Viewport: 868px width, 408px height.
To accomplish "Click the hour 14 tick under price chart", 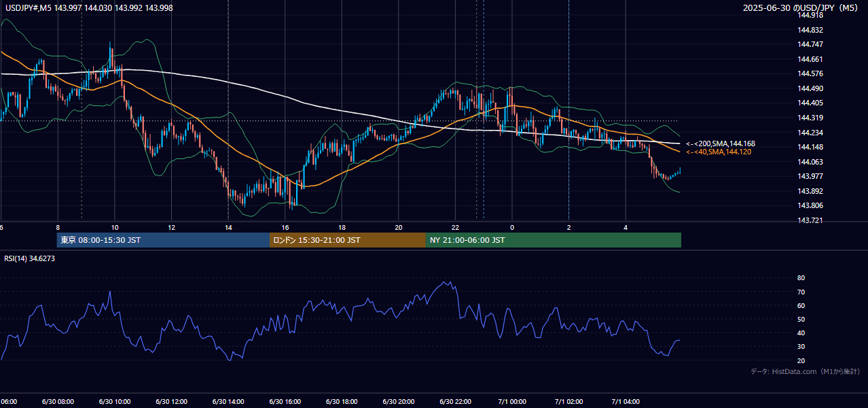I will click(x=228, y=228).
